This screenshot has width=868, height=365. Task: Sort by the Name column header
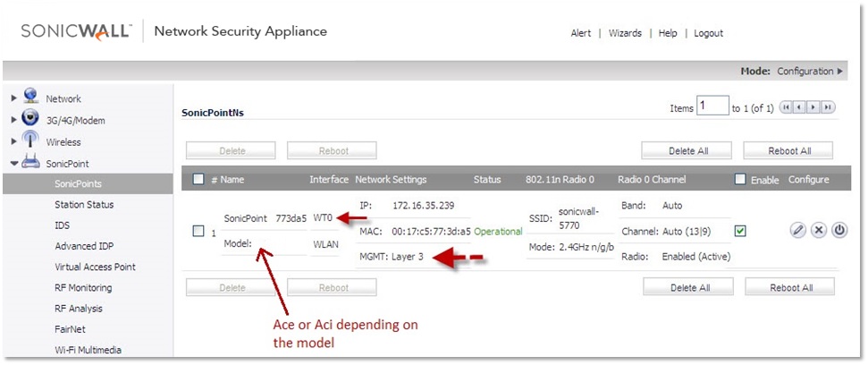click(232, 180)
